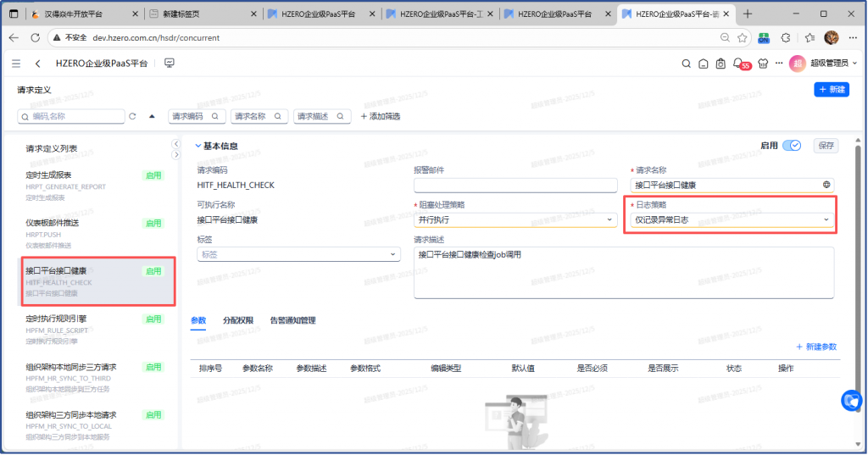The width and height of the screenshot is (868, 455).
Task: Click the 保存 button
Action: pyautogui.click(x=826, y=146)
